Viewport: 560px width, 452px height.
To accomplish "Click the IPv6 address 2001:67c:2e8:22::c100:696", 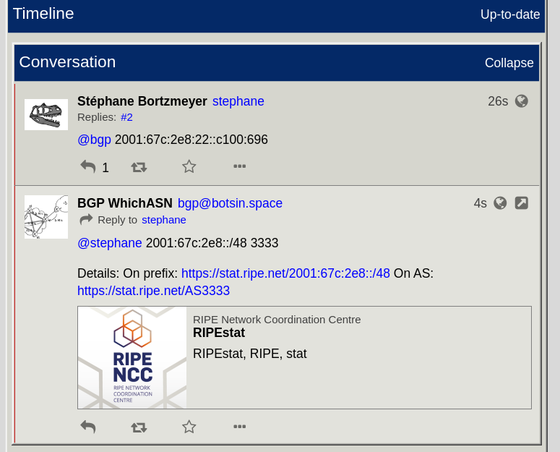I will point(191,140).
